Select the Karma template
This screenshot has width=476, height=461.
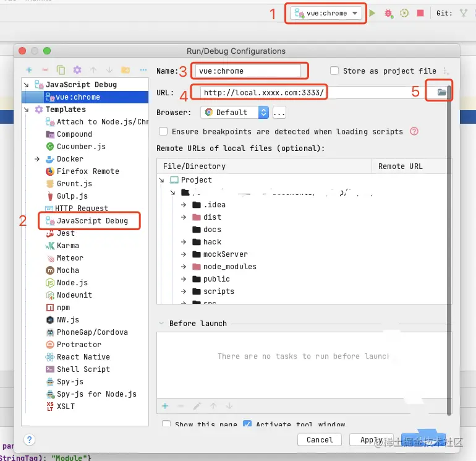pos(62,246)
